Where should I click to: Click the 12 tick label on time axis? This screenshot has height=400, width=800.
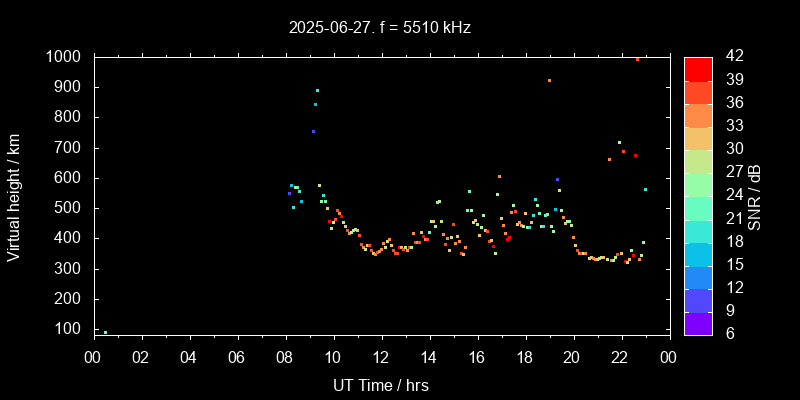tap(381, 357)
